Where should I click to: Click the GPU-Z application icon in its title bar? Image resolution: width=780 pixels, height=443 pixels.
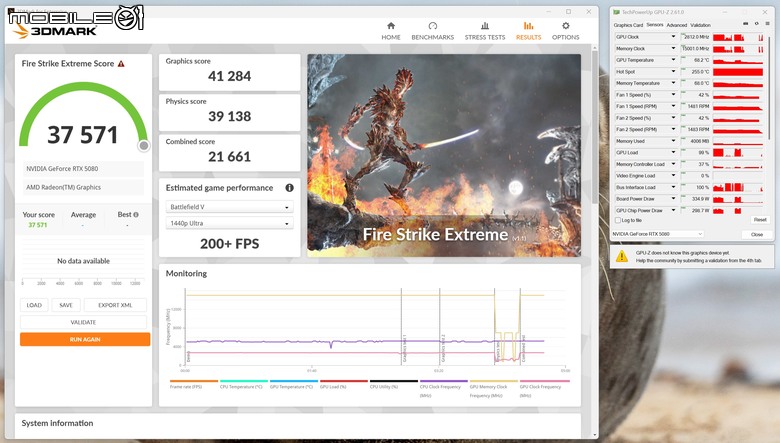click(x=616, y=12)
